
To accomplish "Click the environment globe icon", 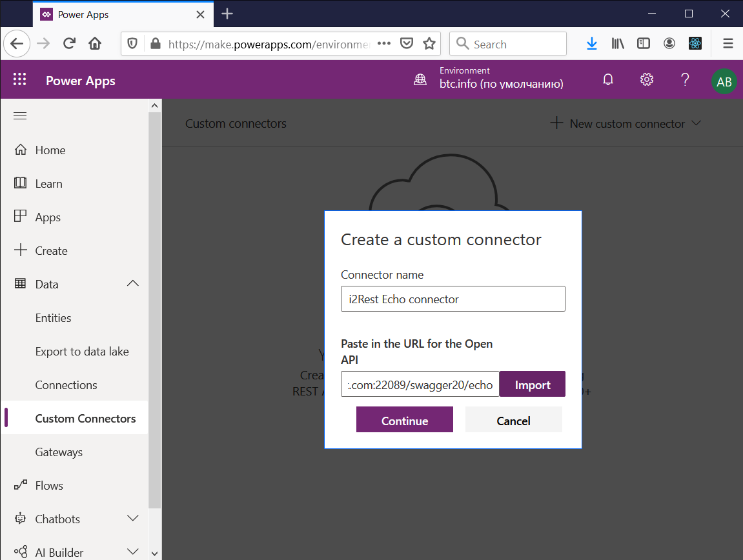I will [420, 79].
